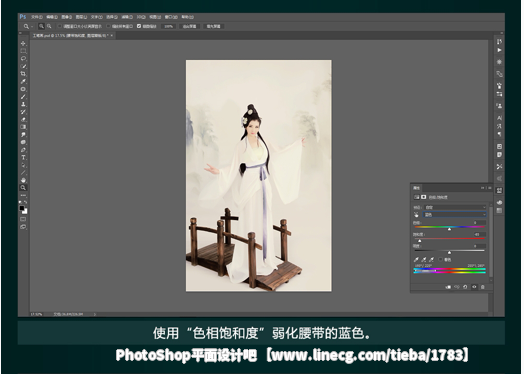524x374 pixels.
Task: Select the Hand tool in the toolbox
Action: tap(23, 180)
